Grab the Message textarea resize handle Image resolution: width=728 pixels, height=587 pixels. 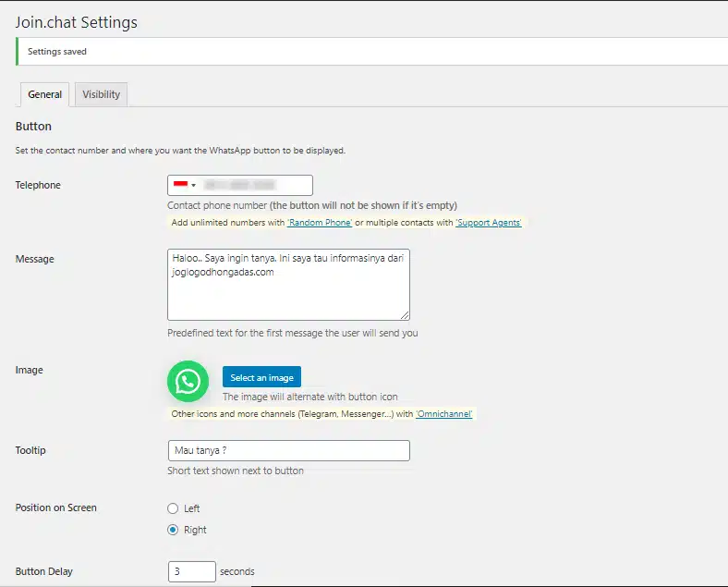coord(405,315)
